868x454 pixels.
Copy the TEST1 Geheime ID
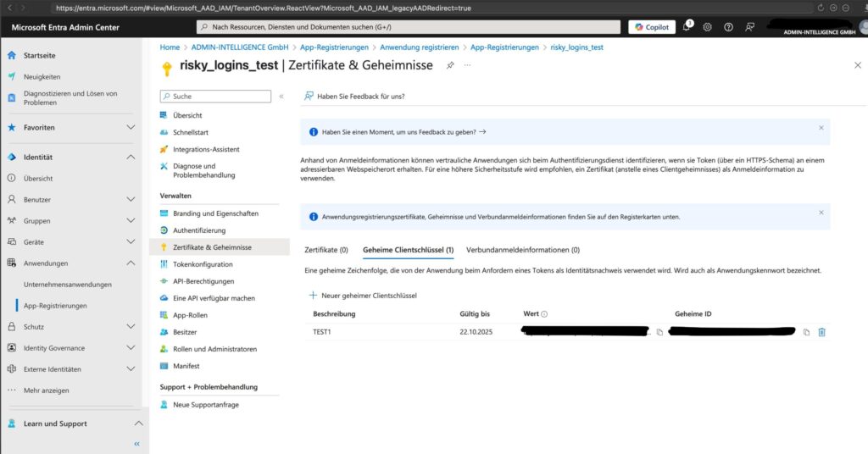(x=807, y=332)
